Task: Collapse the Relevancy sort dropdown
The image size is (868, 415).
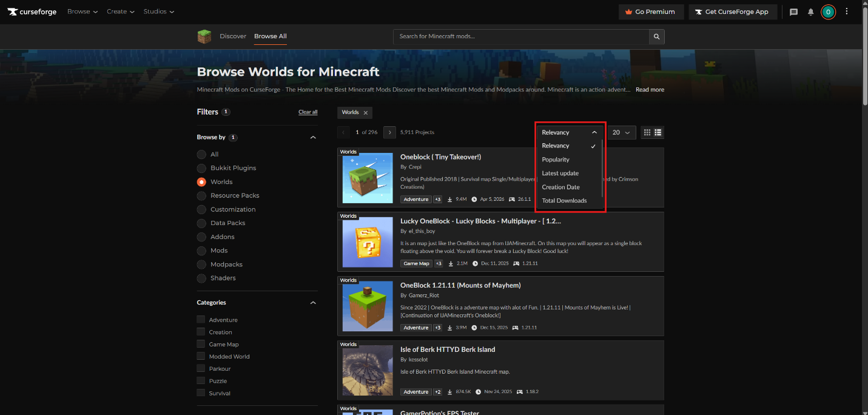Action: pyautogui.click(x=570, y=132)
